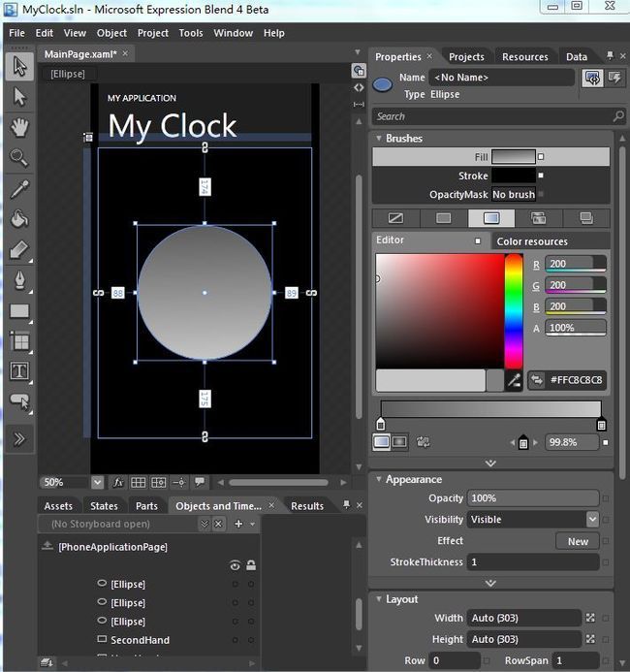Collapse the Layout section
The width and height of the screenshot is (630, 672).
tap(379, 599)
